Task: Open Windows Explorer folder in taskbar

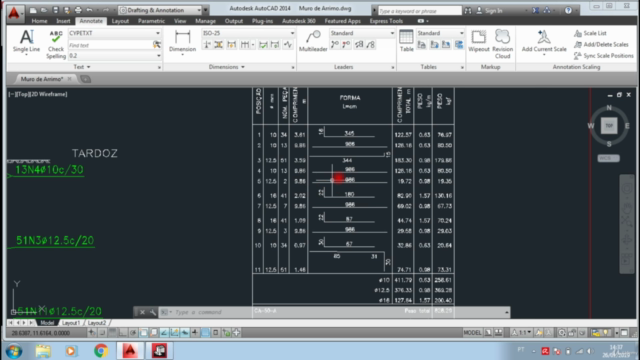Action: 43,351
